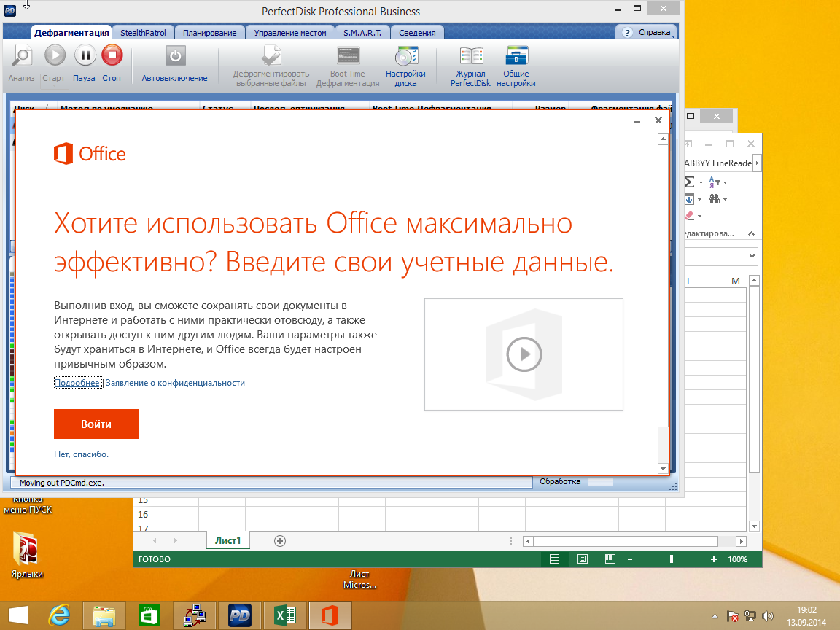The image size is (840, 630).
Task: Switch Excel to Normal view icon
Action: point(554,559)
